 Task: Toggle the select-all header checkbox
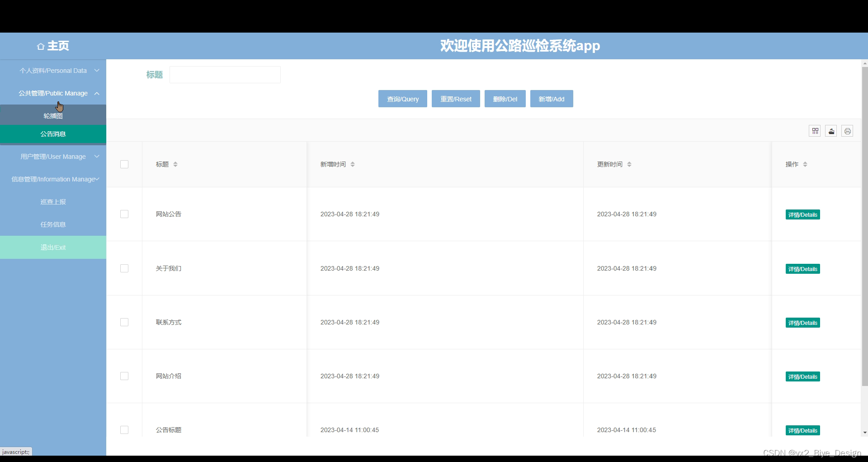[x=124, y=164]
